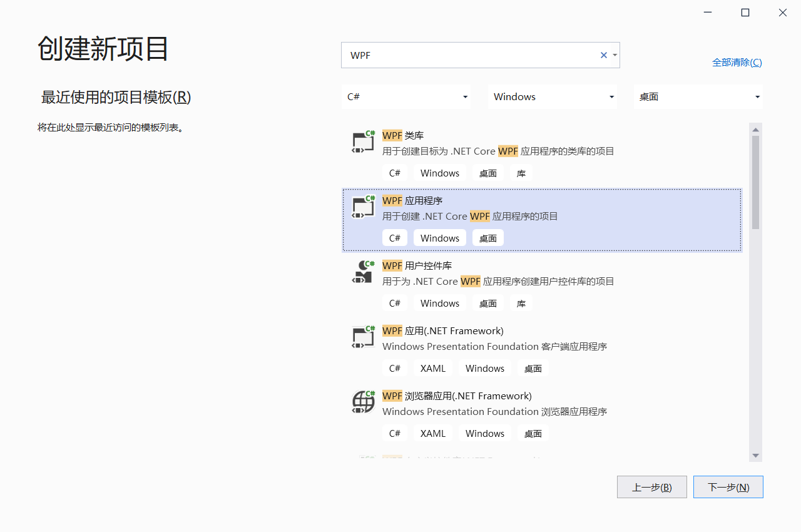
Task: Click description 用于创建 .NET Core WPF 应用程序的项目
Action: (x=470, y=217)
